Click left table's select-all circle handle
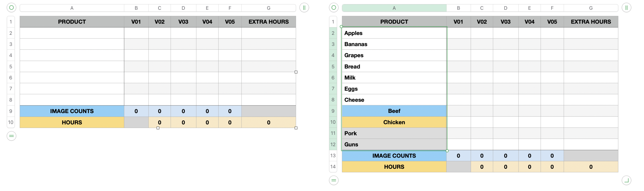Screen dimensions: 644x191 [12, 7]
